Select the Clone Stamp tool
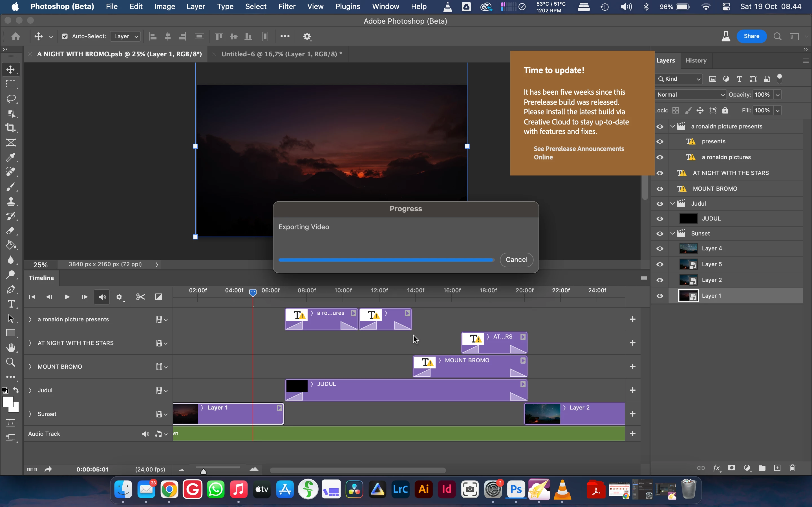Screen dimensions: 812x507 [x=11, y=201]
